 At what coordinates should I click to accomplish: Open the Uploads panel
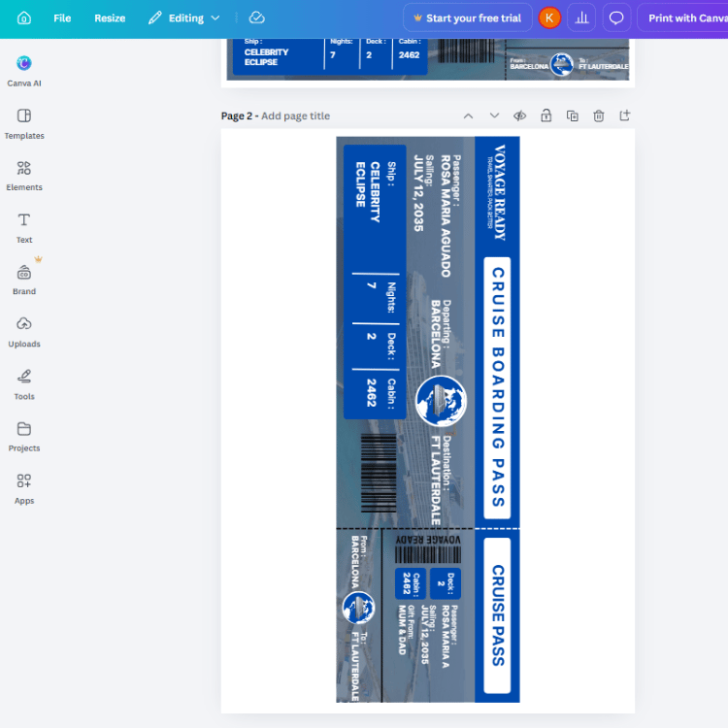pos(24,332)
